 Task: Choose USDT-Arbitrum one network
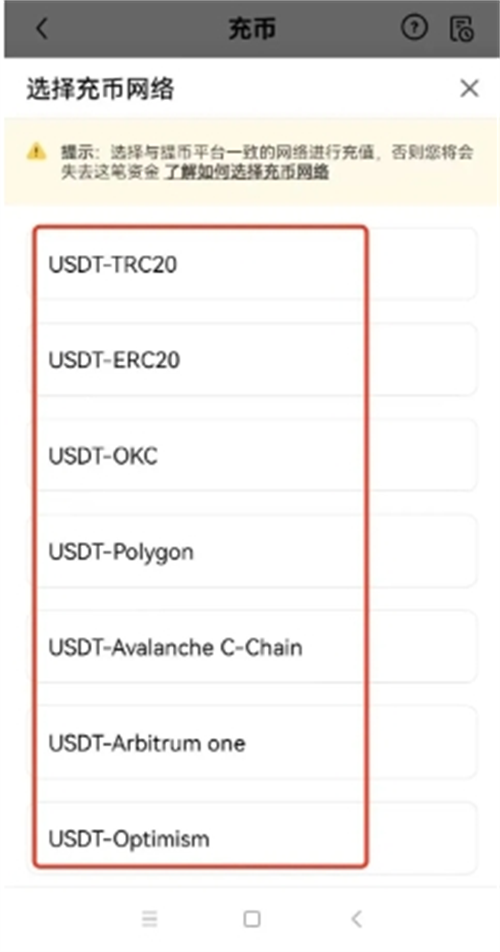tap(252, 743)
